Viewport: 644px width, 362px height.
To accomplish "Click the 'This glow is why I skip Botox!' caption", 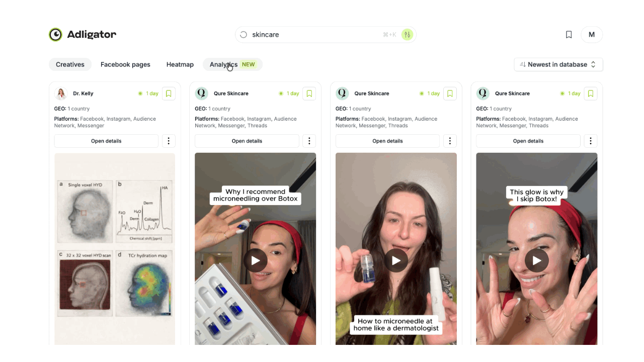I will point(537,196).
